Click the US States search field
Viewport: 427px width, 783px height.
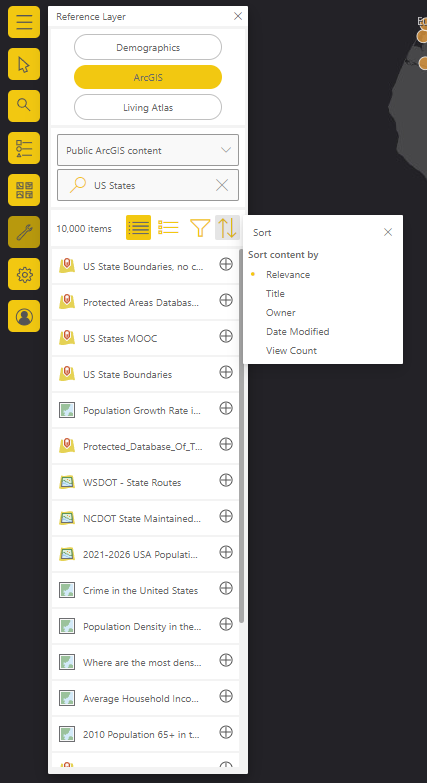148,185
